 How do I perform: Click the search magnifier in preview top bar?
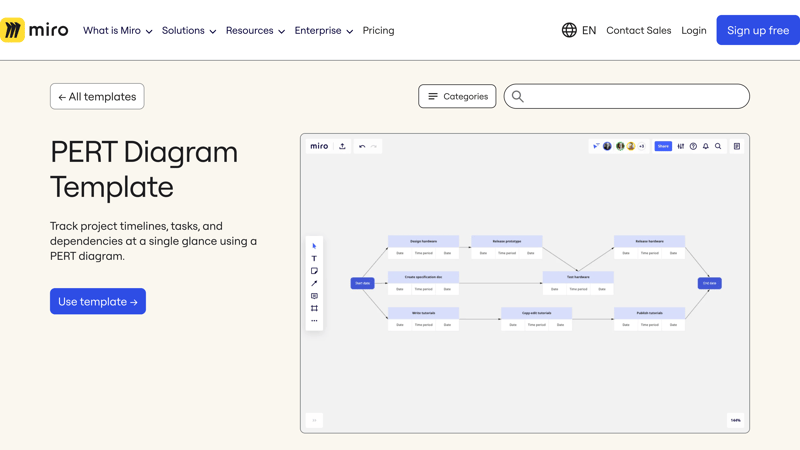pos(718,146)
